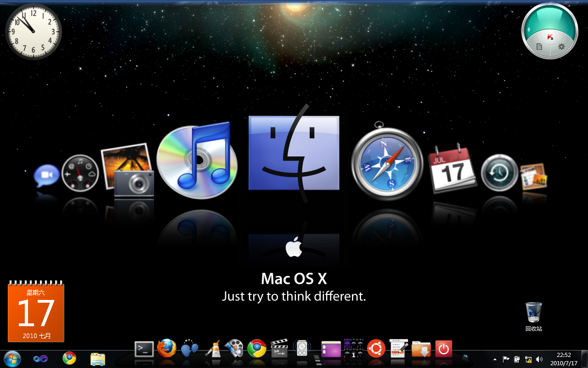Click the small globe icon in taskbar
Image resolution: width=588 pixels, height=368 pixels.
(465, 357)
